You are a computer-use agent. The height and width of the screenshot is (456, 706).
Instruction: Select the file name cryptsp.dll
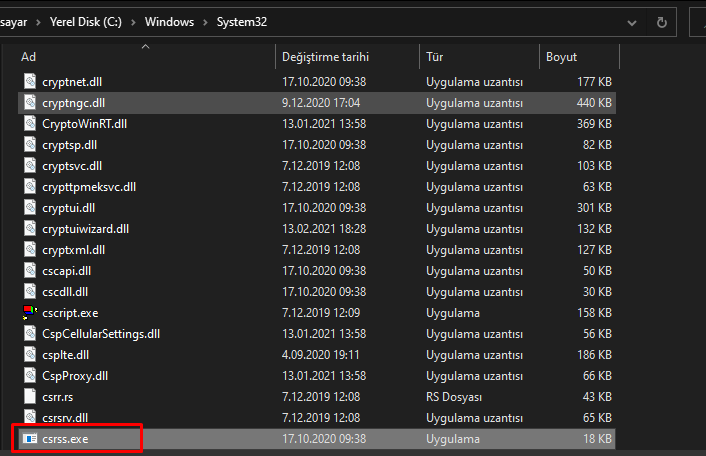pos(69,145)
